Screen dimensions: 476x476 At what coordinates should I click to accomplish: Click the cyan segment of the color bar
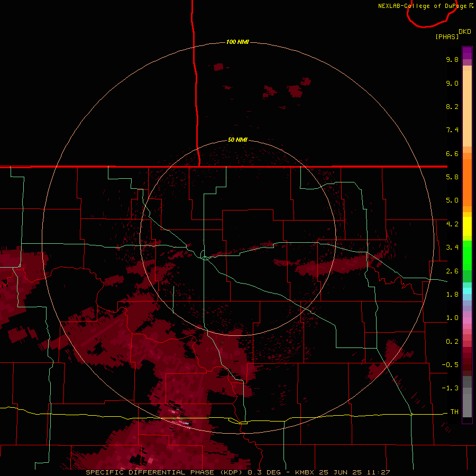(467, 291)
